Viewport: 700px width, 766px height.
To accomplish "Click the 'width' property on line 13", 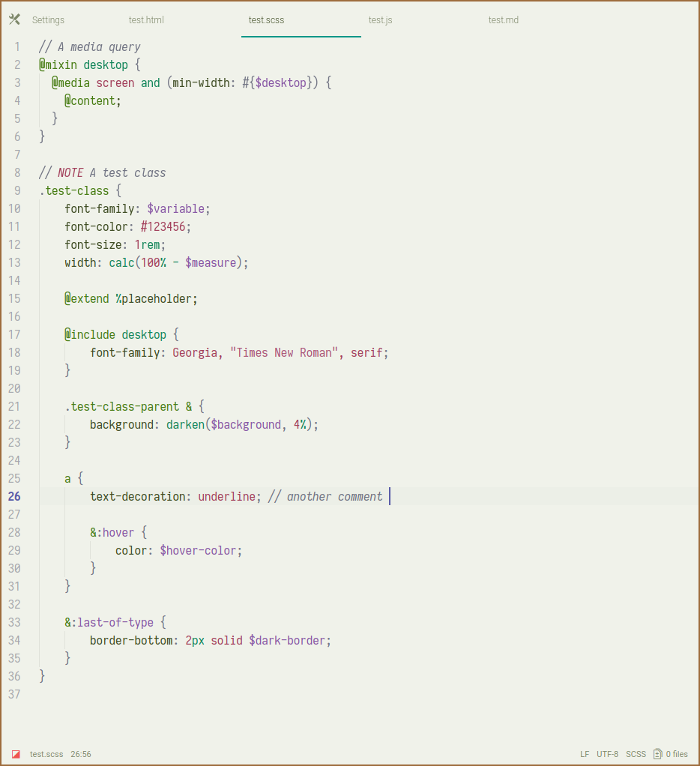I will (81, 263).
